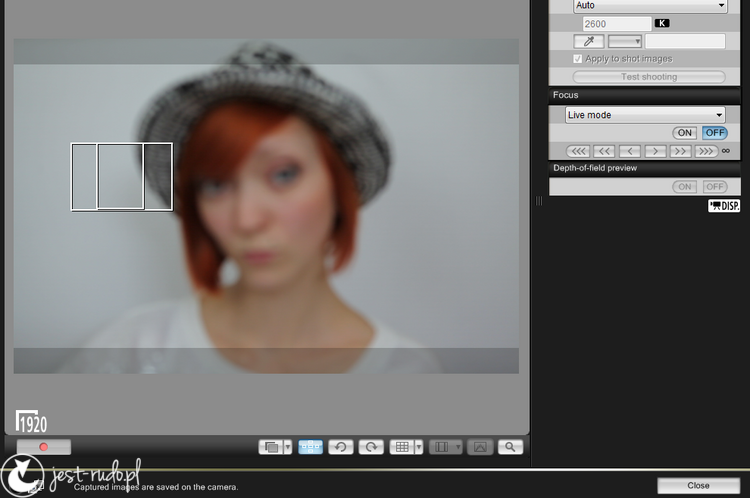Expand the Auto white balance dropdown
Viewport: 750px width, 498px height.
click(x=650, y=6)
